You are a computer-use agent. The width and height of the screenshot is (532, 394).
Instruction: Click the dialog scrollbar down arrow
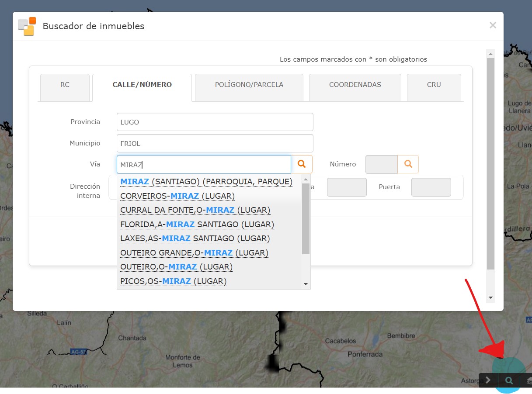click(x=490, y=298)
